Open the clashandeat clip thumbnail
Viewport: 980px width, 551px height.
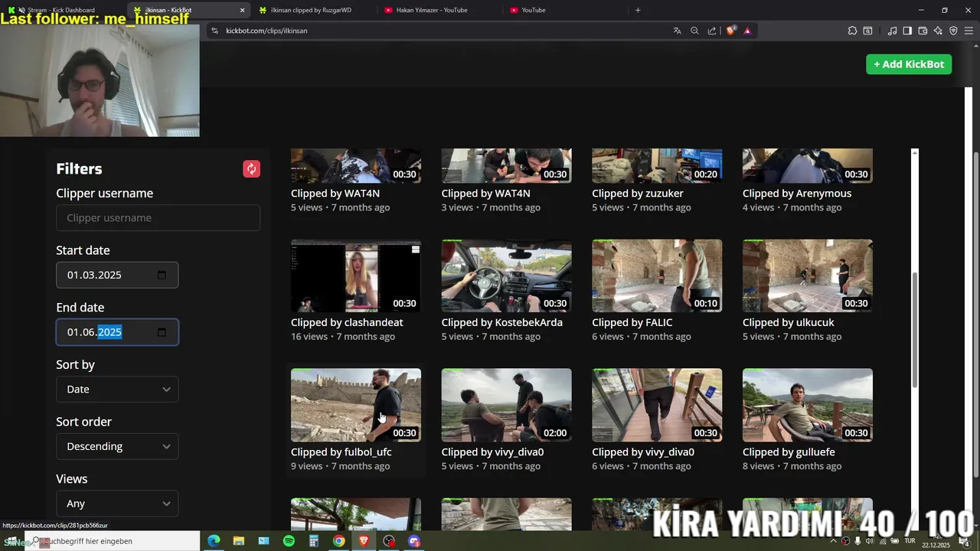(x=356, y=275)
